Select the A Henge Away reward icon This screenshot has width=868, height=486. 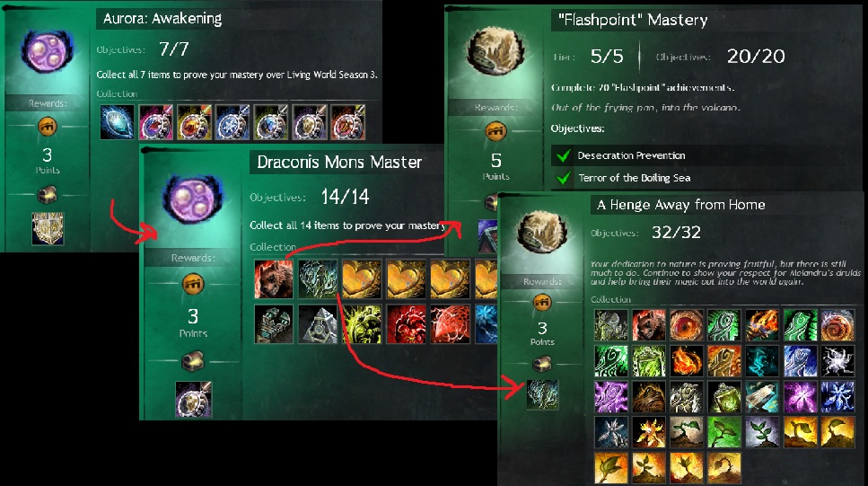coord(542,394)
